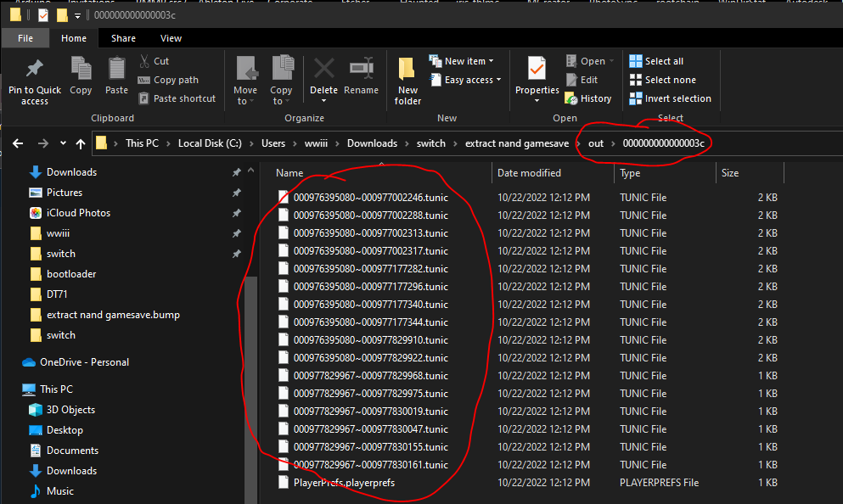This screenshot has height=504, width=843.
Task: Click Select all
Action: [656, 61]
